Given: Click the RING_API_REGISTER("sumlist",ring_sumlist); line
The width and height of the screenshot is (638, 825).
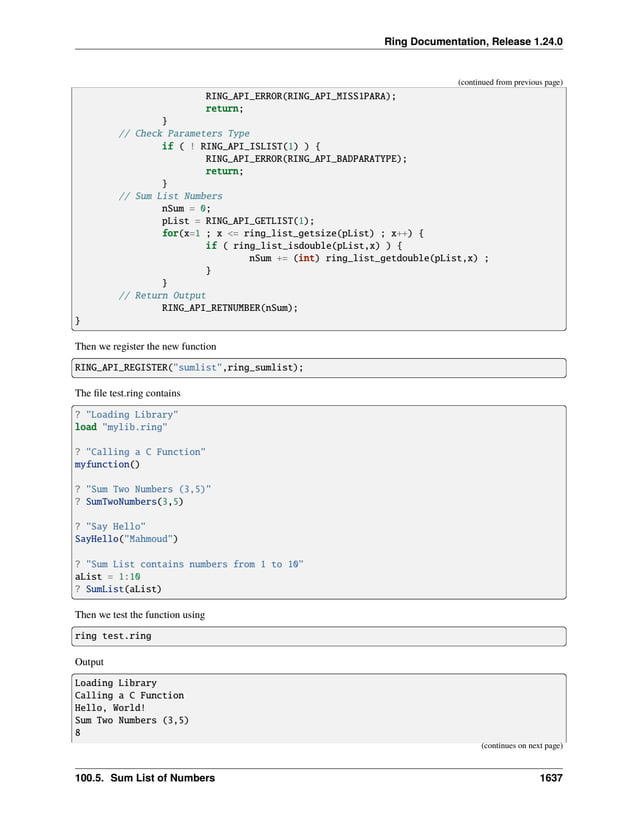Looking at the screenshot, I should coord(189,367).
